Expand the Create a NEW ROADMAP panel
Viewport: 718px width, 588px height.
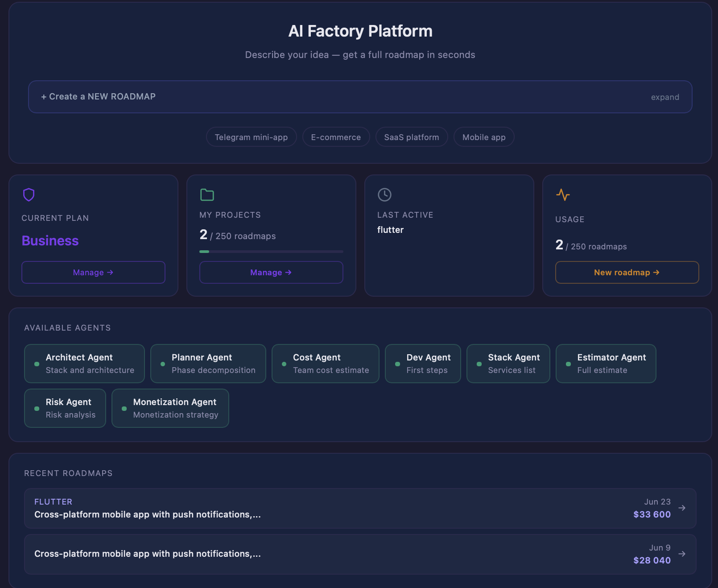pos(665,97)
